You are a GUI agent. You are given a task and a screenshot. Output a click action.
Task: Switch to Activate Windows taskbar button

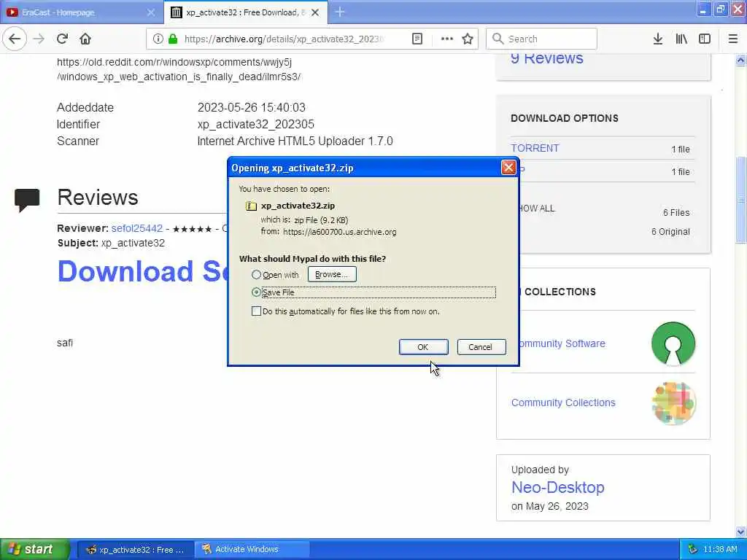click(x=252, y=550)
